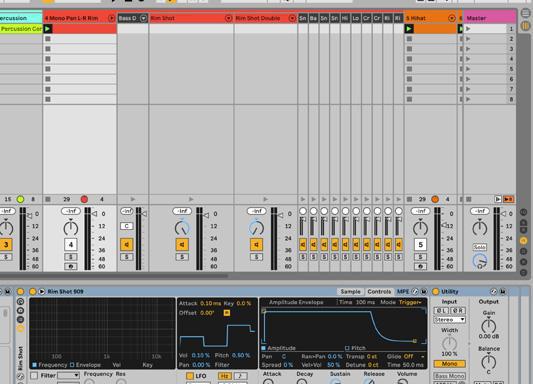Screen dimensions: 533x384
Task: Click the rack's top macro show/hide icon
Action: pos(20,301)
